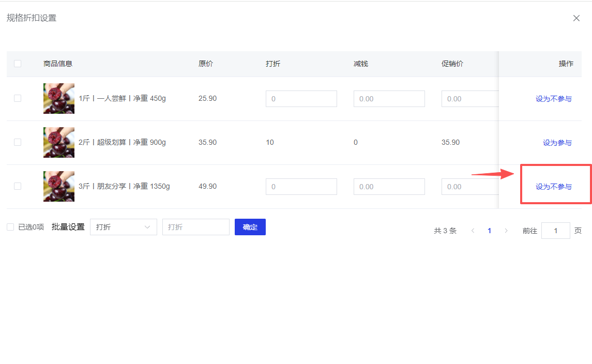Image resolution: width=592 pixels, height=364 pixels.
Task: Go to next page arrow
Action: click(506, 231)
